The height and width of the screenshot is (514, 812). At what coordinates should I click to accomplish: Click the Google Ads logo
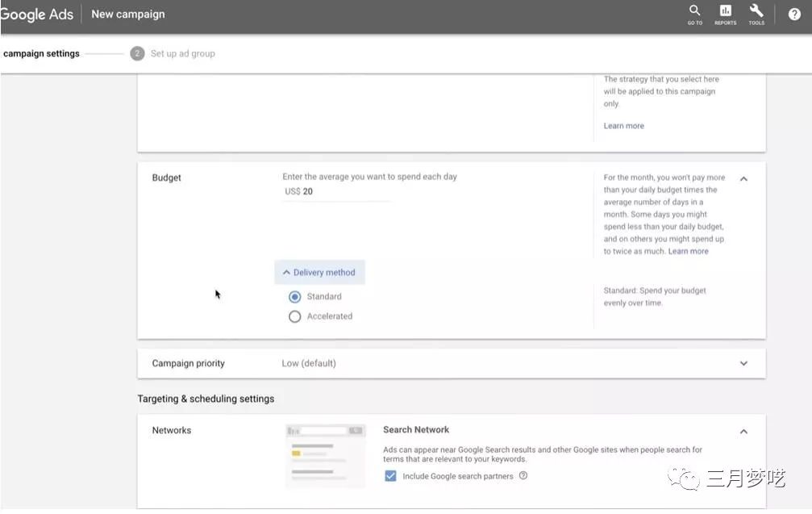37,15
